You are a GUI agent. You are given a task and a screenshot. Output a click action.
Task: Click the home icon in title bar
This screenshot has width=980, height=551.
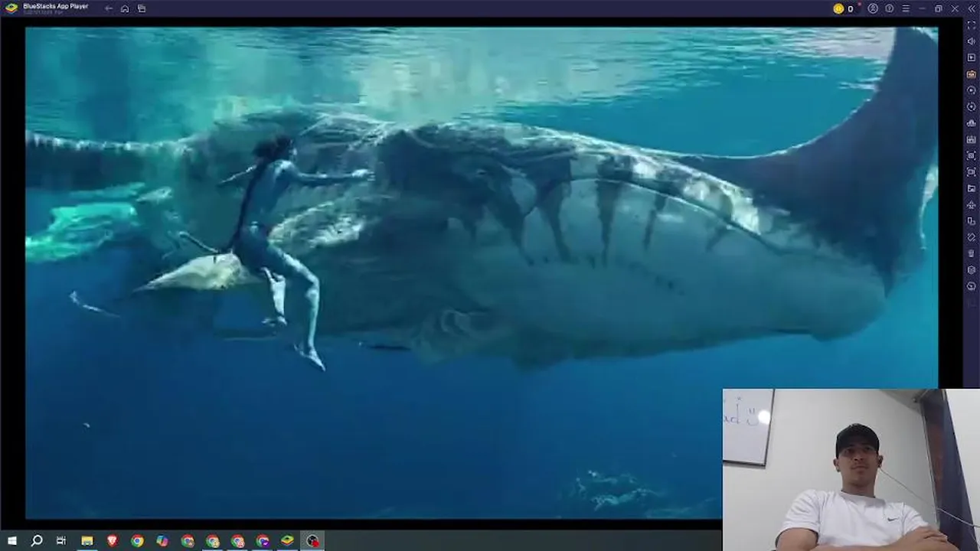tap(125, 8)
